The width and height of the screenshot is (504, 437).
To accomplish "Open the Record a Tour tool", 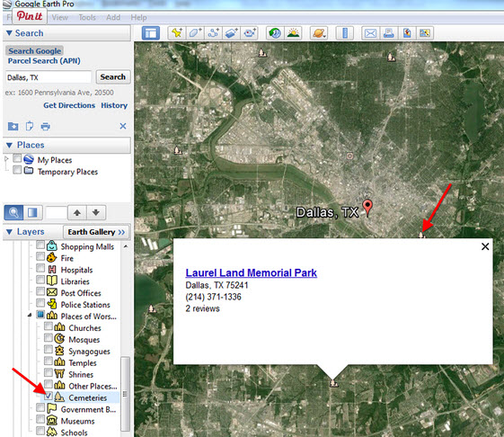I will [249, 33].
